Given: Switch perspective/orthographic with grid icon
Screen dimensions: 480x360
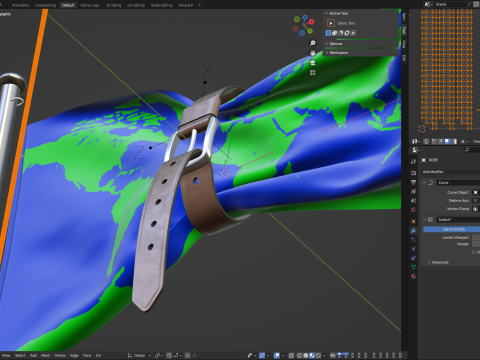Looking at the screenshot, I should click(x=313, y=72).
